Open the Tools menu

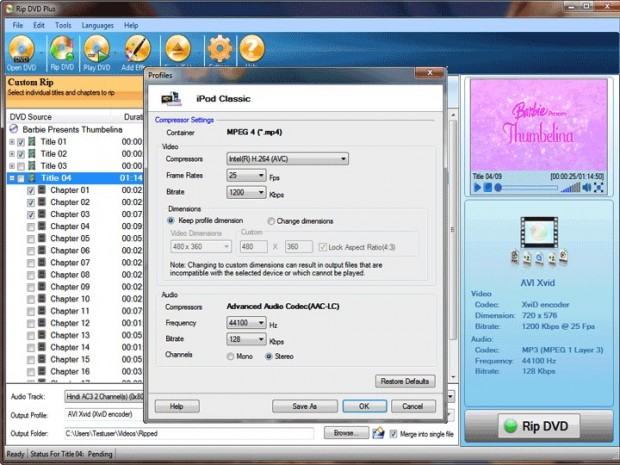[63, 25]
